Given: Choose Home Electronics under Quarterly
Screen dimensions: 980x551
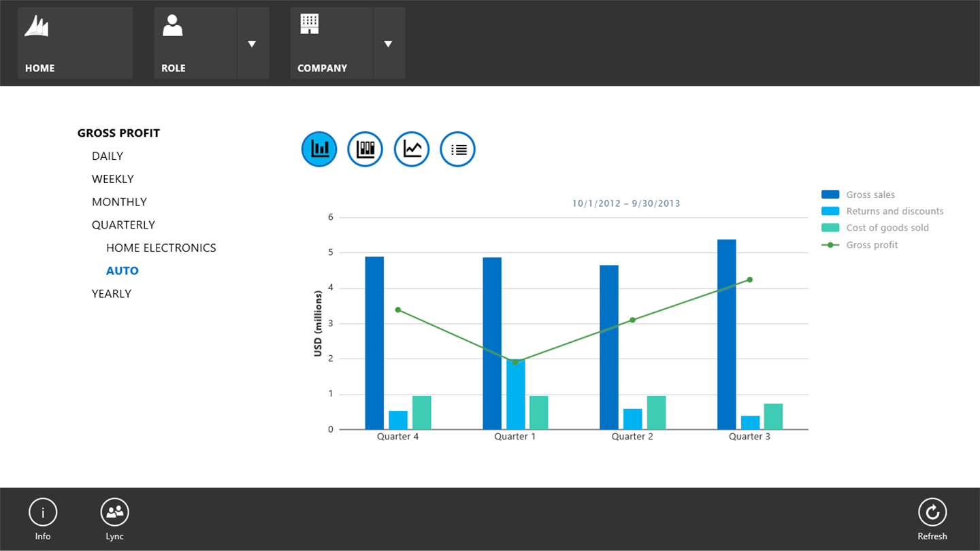Looking at the screenshot, I should pos(161,248).
